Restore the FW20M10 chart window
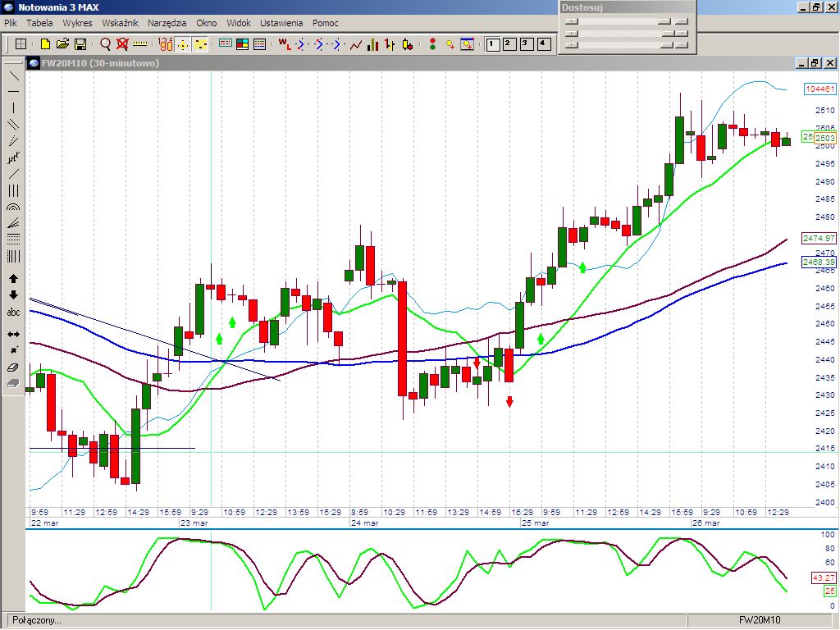Viewport: 840px width, 630px height. click(x=815, y=63)
